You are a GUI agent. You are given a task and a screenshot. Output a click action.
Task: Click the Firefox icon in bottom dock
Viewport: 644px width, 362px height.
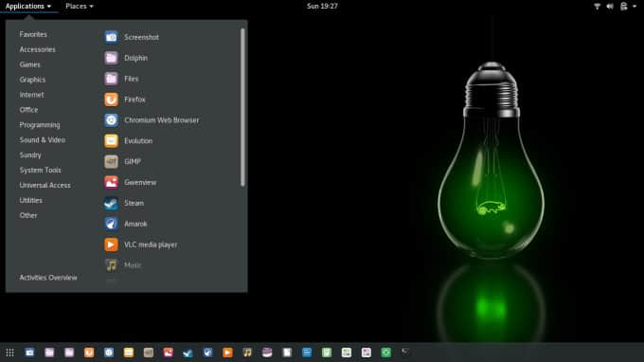pyautogui.click(x=89, y=353)
